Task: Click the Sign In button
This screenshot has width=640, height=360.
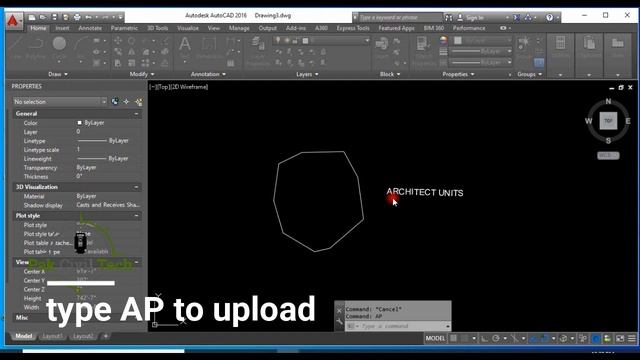Action: click(x=475, y=18)
